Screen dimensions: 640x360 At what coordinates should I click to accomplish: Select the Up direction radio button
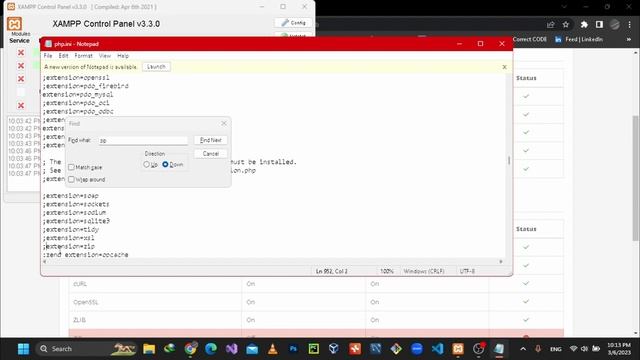147,164
